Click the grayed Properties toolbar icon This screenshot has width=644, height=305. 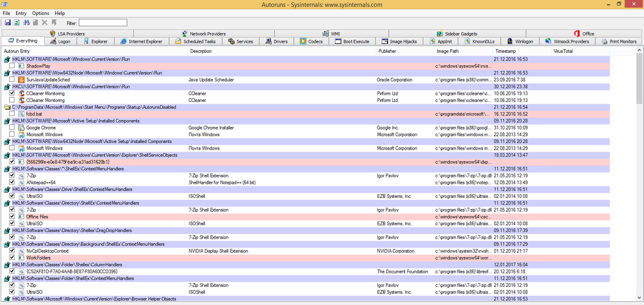(35, 23)
